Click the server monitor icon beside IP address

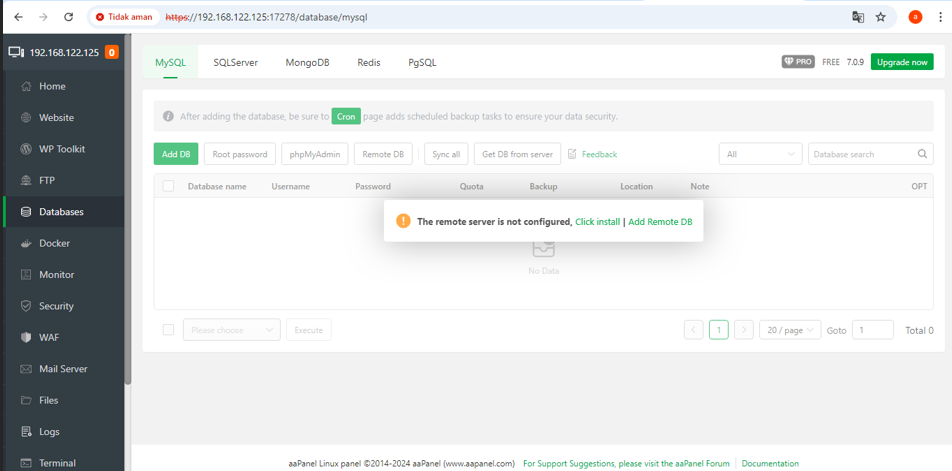(x=16, y=52)
